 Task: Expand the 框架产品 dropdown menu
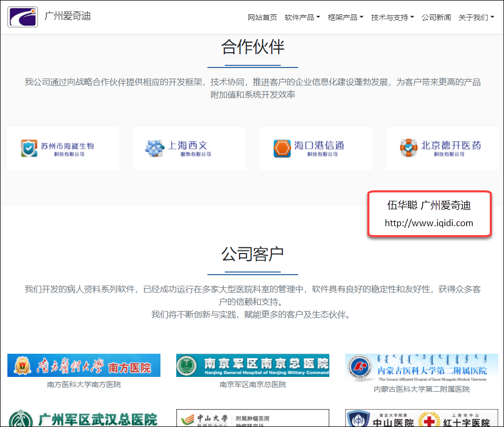coord(346,17)
